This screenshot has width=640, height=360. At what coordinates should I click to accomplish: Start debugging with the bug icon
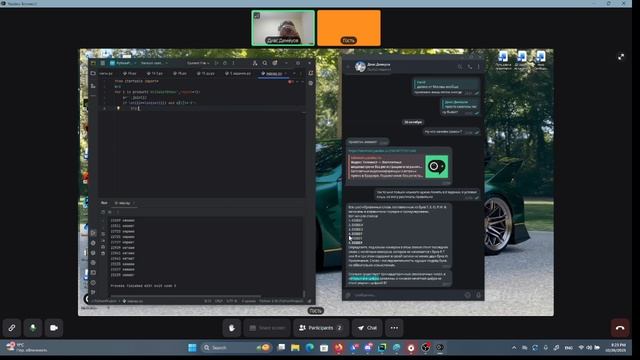point(225,63)
